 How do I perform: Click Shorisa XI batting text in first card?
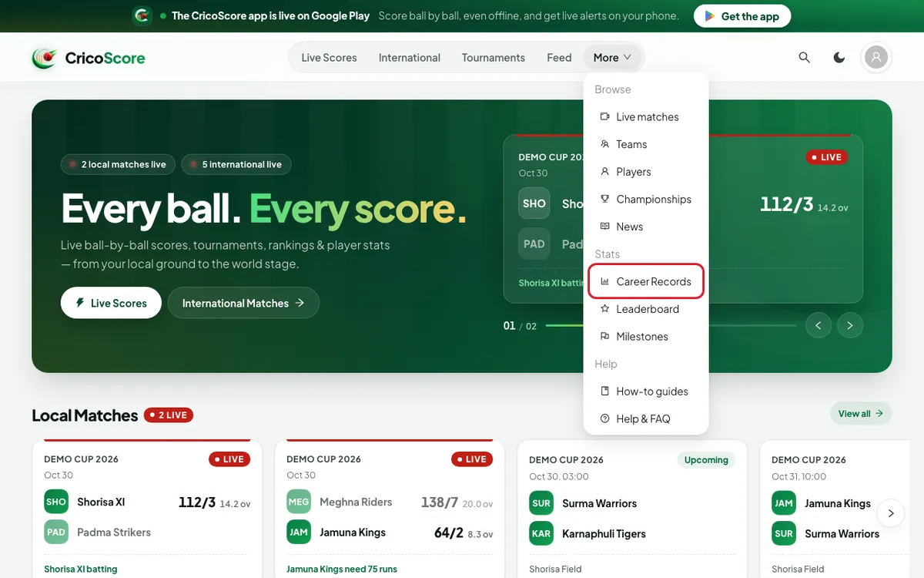[81, 569]
